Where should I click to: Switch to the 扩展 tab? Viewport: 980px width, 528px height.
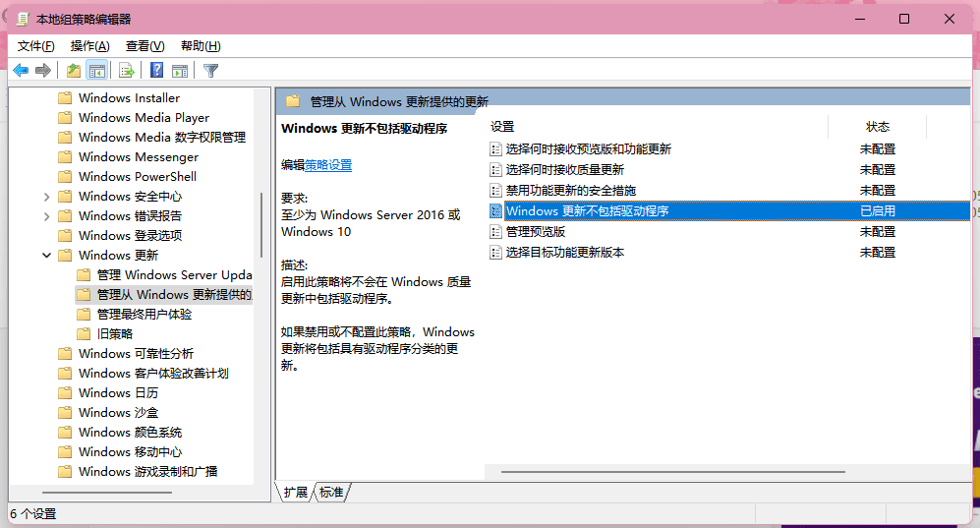click(296, 493)
